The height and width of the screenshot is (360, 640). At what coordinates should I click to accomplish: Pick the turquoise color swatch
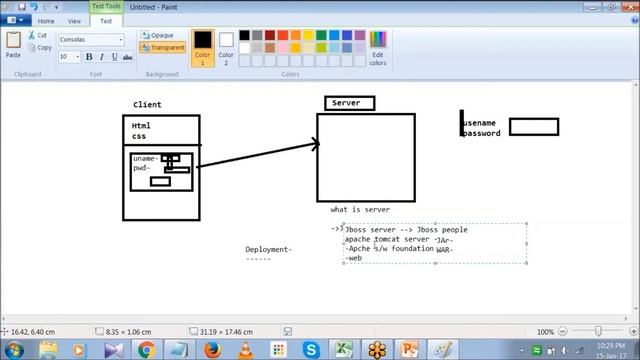(334, 35)
